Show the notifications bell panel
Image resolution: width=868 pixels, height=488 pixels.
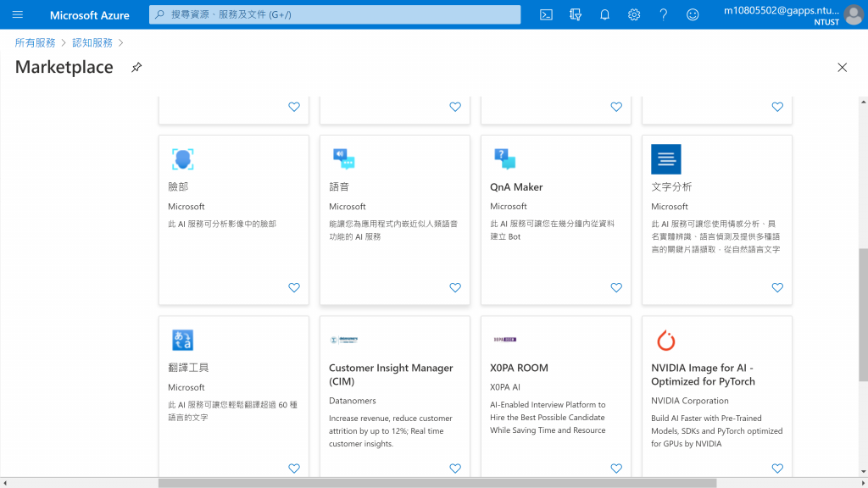tap(604, 15)
